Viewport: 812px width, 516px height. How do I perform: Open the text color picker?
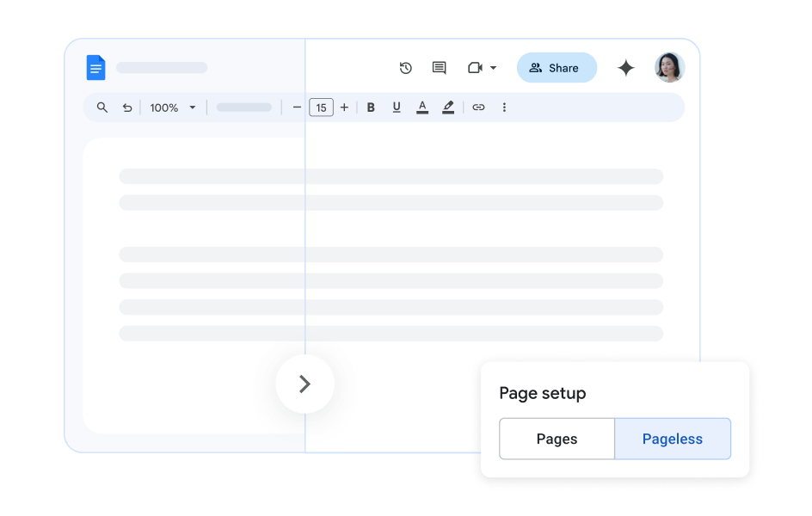422,107
